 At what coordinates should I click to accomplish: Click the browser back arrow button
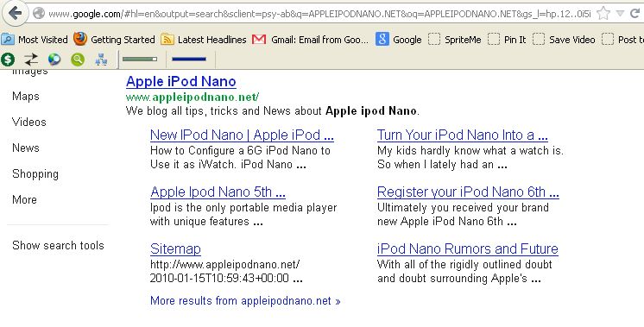click(15, 13)
